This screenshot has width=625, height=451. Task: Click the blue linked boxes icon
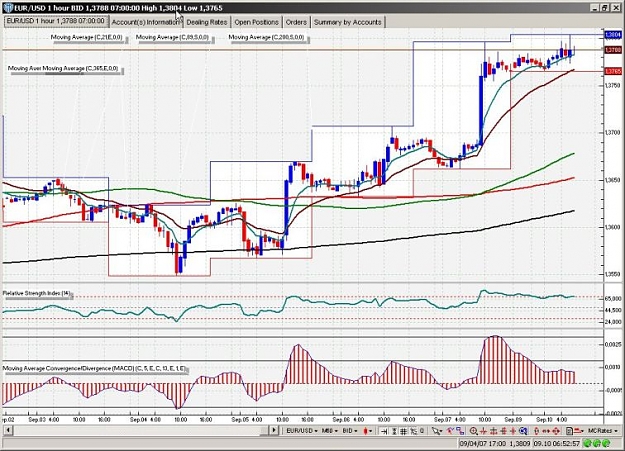[x=460, y=431]
